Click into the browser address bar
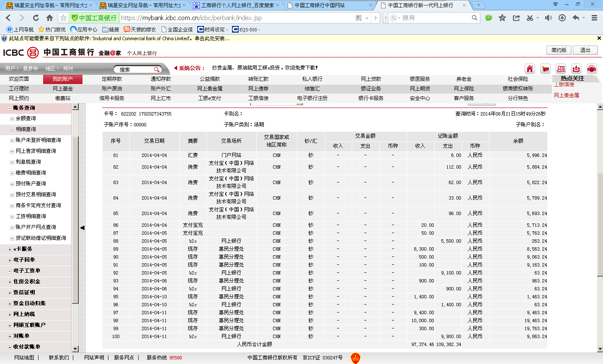Viewport: 603px width, 364px height. 234,18
